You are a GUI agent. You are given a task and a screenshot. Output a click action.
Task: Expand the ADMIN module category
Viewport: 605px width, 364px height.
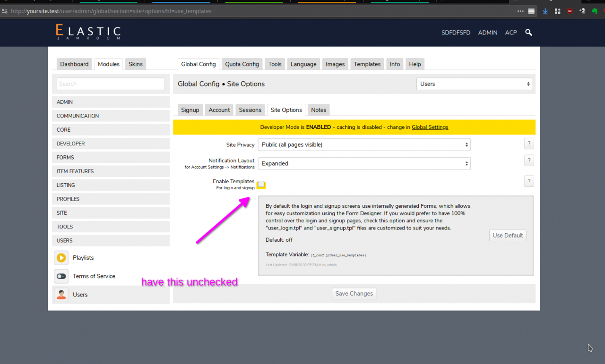[x=111, y=102]
